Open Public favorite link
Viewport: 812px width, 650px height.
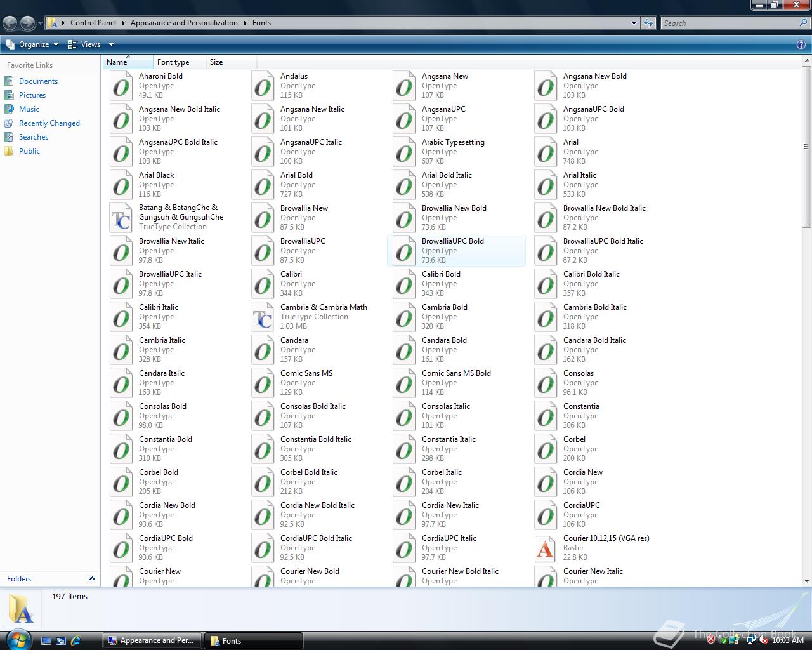pos(29,151)
